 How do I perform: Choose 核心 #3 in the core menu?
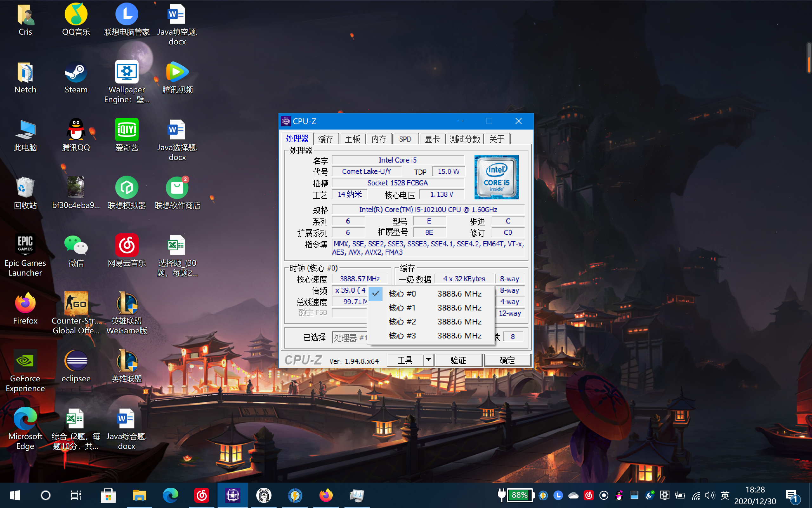[x=431, y=336]
